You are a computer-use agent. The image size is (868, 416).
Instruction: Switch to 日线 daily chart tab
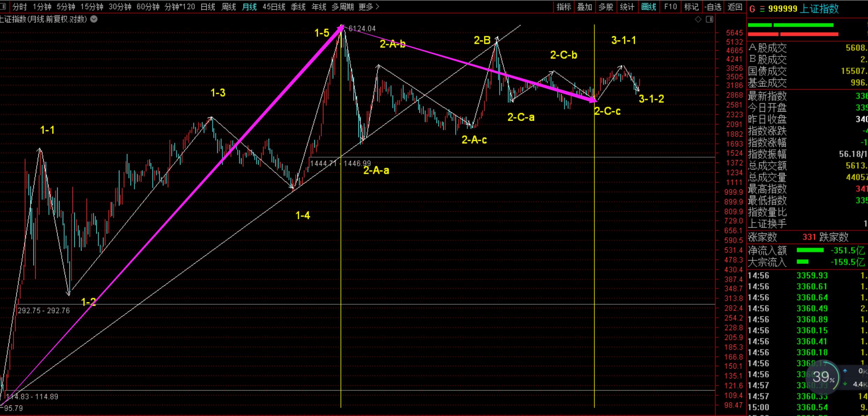click(208, 7)
